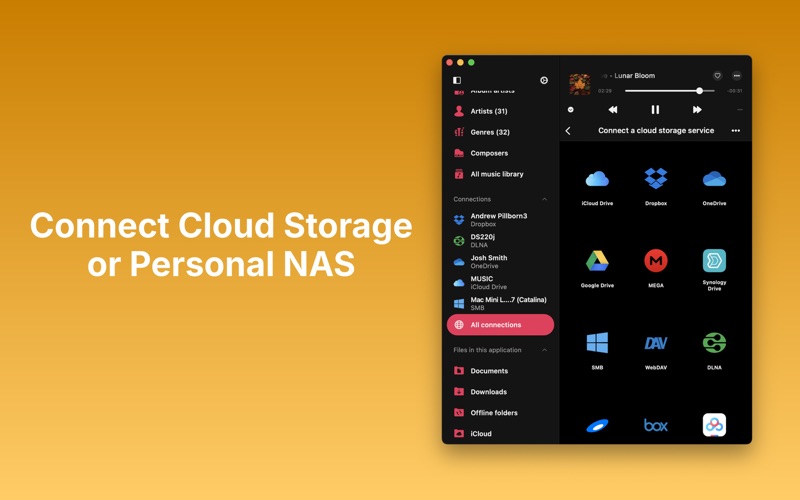Viewport: 800px width, 500px height.
Task: Open the Lunar Bloom album artwork
Action: pos(580,84)
